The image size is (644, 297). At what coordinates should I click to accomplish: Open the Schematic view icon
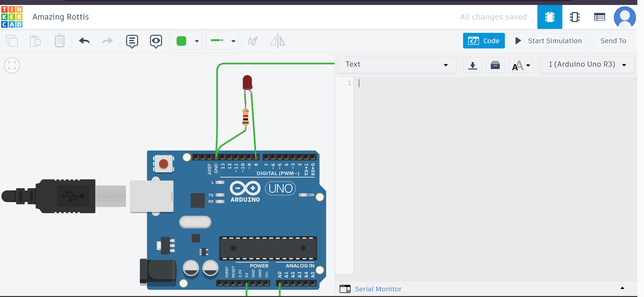[x=575, y=17]
